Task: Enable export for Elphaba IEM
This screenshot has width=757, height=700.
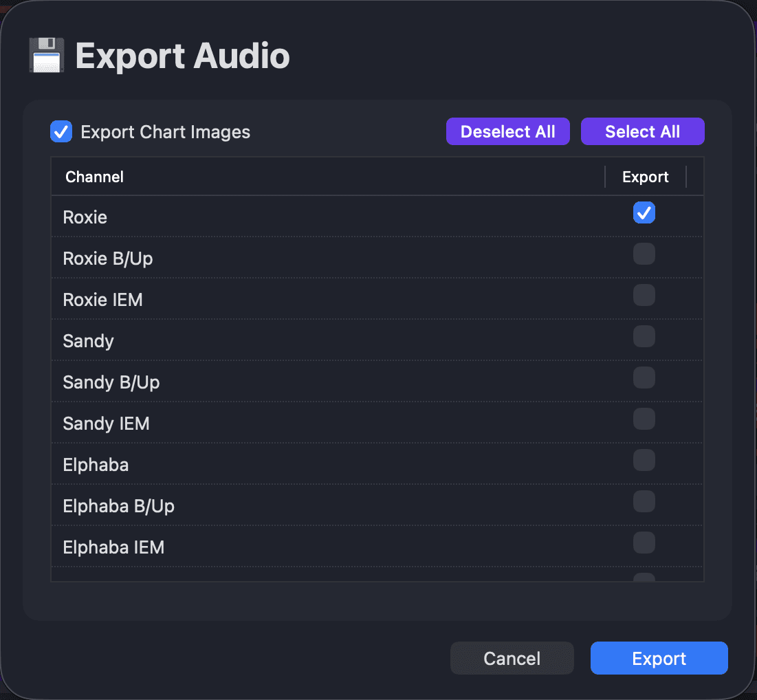Action: (x=644, y=543)
